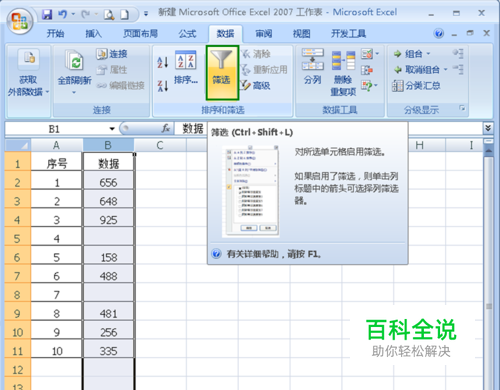This screenshot has height=390, width=500.
Task: Open the 开始 ribbon tab
Action: click(55, 34)
